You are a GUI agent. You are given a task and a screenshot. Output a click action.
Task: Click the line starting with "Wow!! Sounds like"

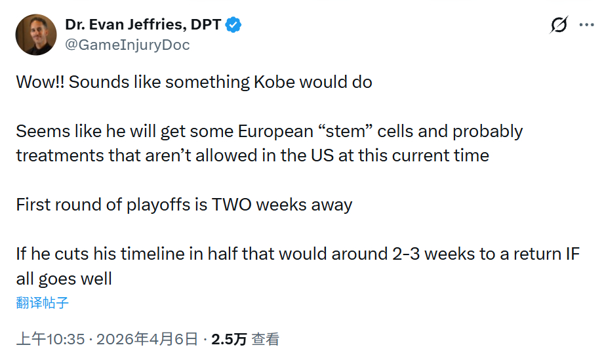click(194, 82)
